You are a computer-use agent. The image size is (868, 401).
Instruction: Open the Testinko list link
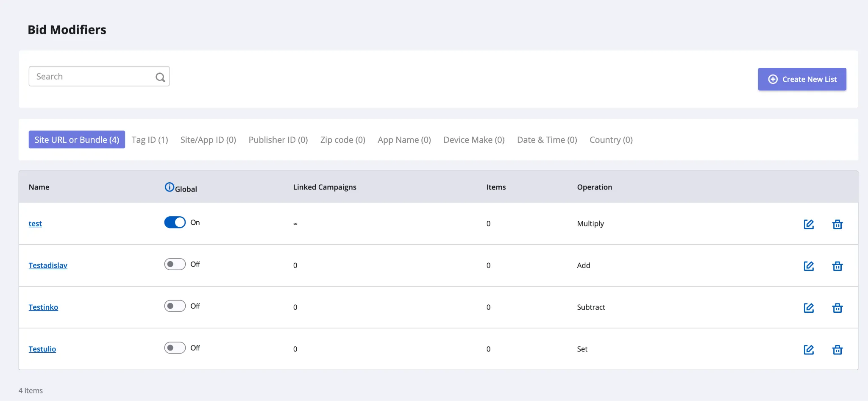[43, 307]
